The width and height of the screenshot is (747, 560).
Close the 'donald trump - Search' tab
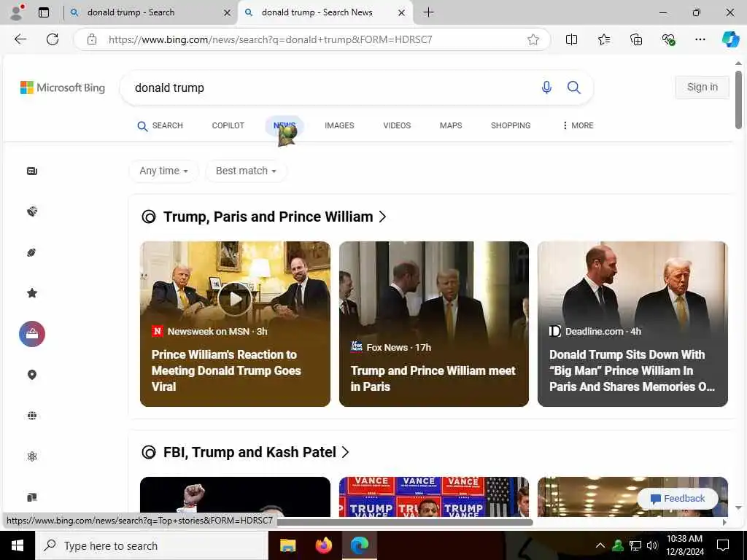[x=228, y=13]
